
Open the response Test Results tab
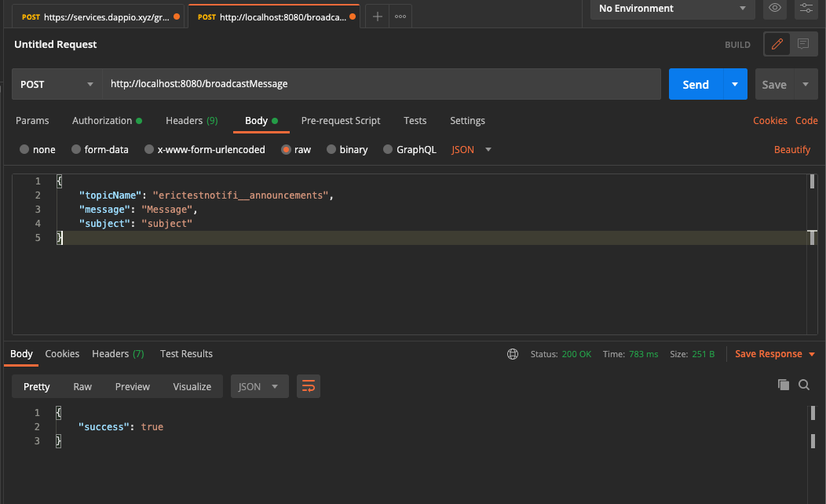point(186,354)
